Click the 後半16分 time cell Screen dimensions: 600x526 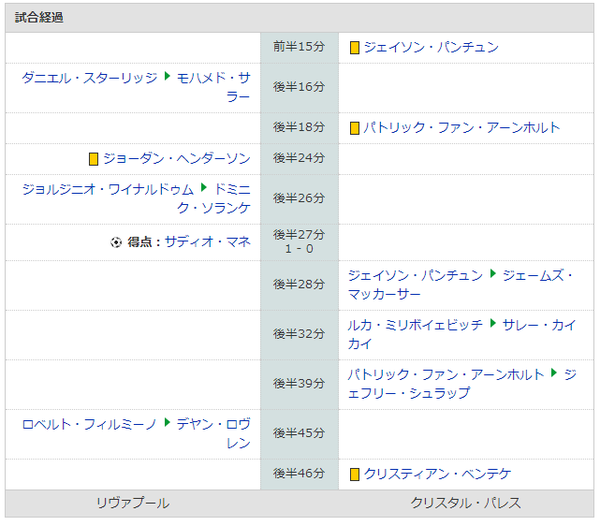299,88
